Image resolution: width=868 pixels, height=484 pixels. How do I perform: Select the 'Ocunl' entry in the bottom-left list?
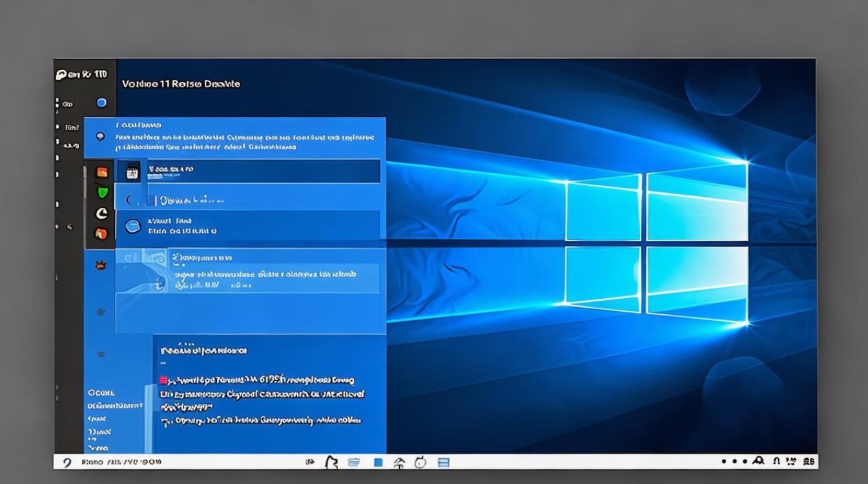[x=101, y=392]
